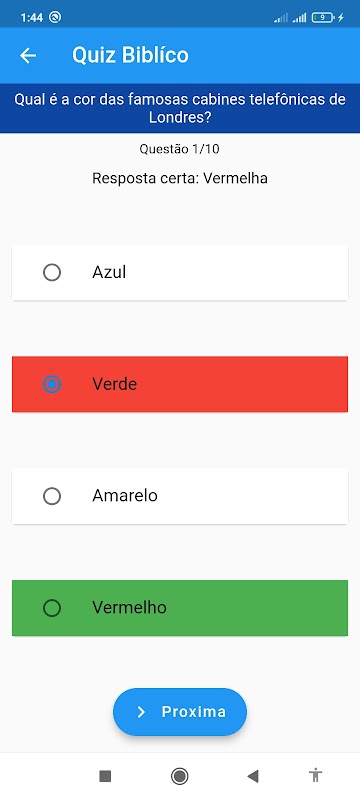Image resolution: width=360 pixels, height=800 pixels.
Task: Select the Vermelho radio button
Action: click(52, 608)
